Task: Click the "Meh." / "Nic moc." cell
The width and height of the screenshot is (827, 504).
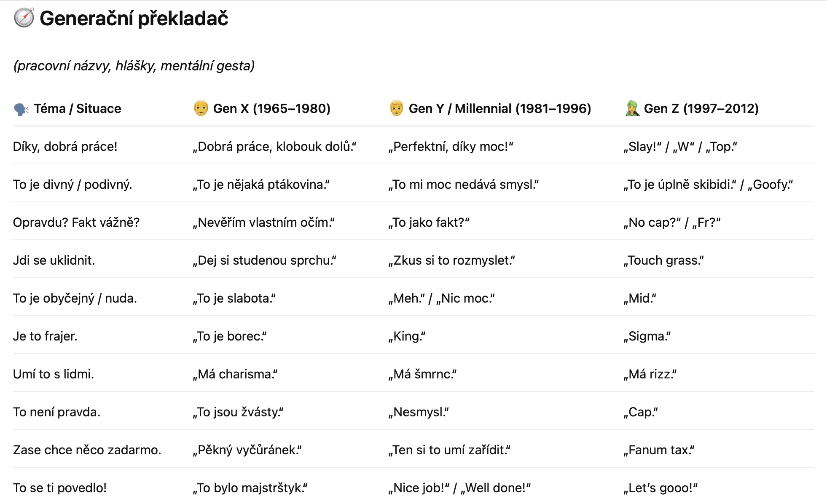Action: (x=442, y=298)
